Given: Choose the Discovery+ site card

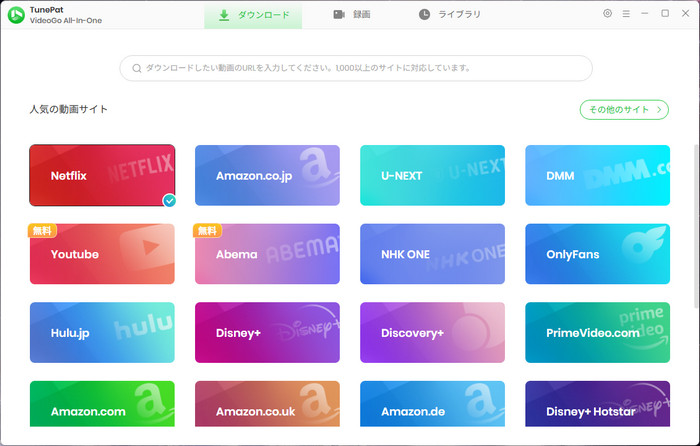Looking at the screenshot, I should [433, 332].
